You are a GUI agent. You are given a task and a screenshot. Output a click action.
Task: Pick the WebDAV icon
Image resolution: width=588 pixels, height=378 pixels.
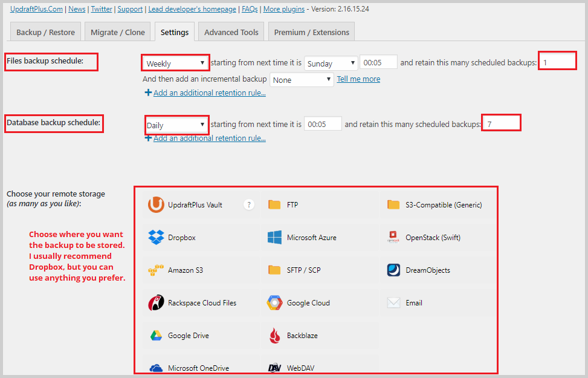click(x=274, y=368)
